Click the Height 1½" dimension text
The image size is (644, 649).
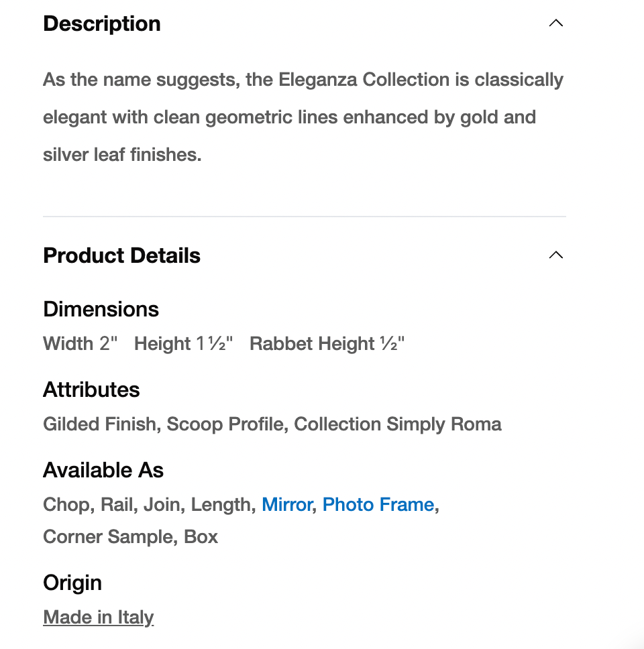[183, 344]
